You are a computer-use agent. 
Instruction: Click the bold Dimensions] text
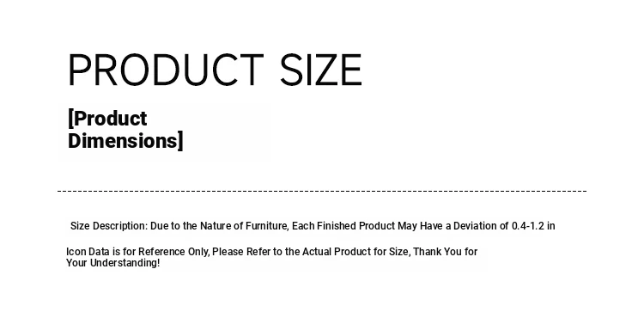point(125,141)
